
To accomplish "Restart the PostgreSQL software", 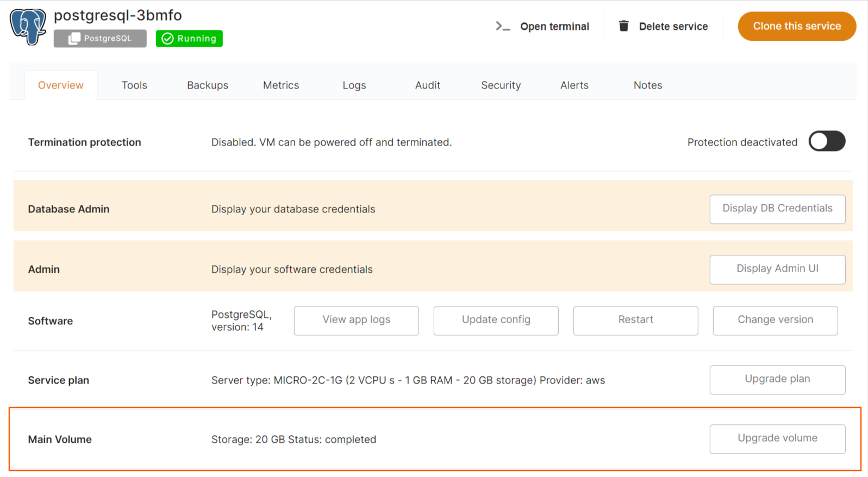I will (x=635, y=320).
